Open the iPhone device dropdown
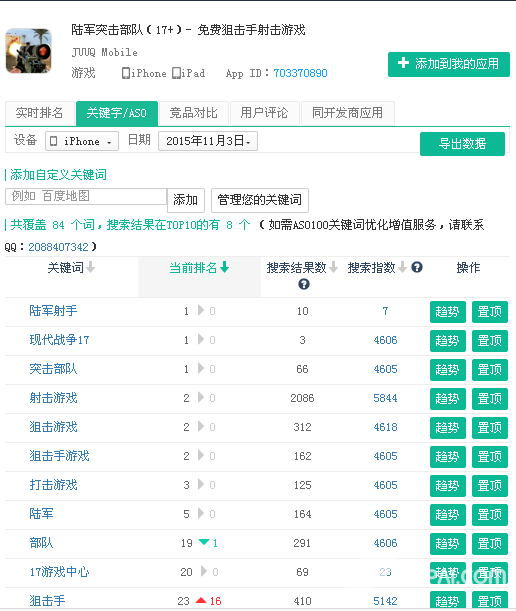The width and height of the screenshot is (516, 611). [x=82, y=141]
